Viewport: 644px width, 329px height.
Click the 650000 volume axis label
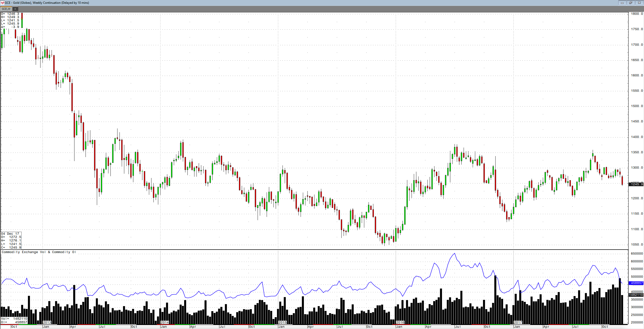637,254
